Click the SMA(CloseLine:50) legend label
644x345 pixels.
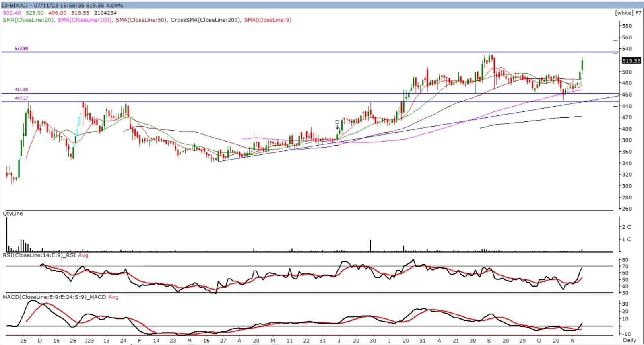[141, 20]
